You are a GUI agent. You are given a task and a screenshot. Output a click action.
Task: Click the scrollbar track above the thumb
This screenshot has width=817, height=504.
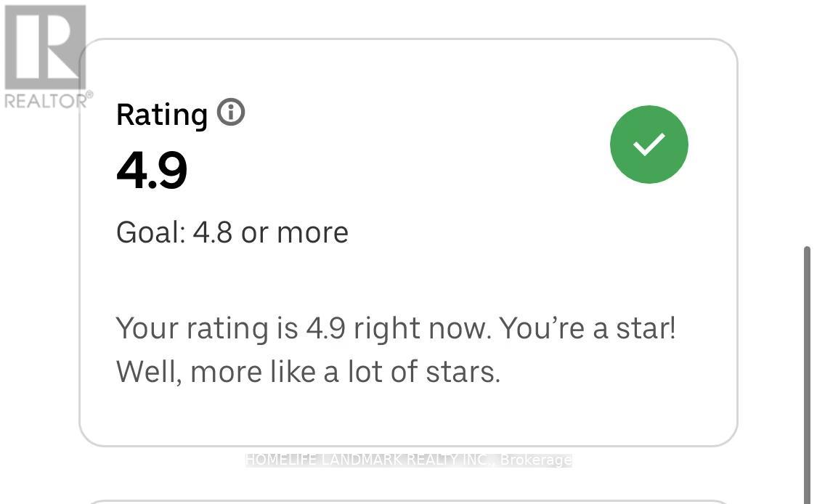point(807,145)
